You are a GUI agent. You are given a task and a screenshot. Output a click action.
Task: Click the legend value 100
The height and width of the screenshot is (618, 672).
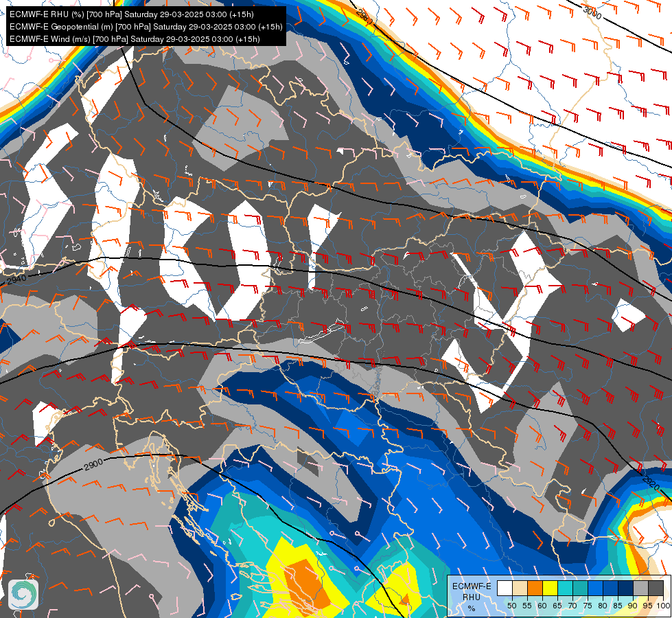(x=663, y=606)
